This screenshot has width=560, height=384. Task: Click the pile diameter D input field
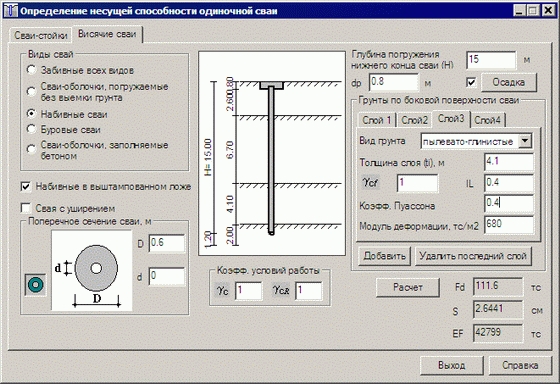[x=167, y=243]
